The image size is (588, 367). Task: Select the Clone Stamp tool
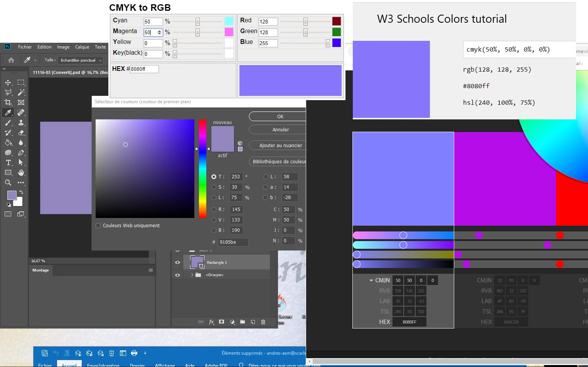[21, 122]
